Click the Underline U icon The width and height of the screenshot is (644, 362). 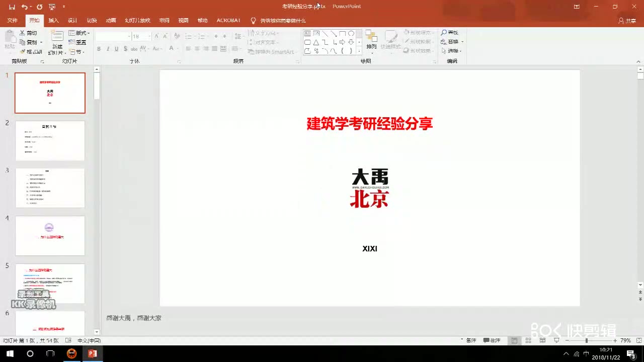point(116,49)
